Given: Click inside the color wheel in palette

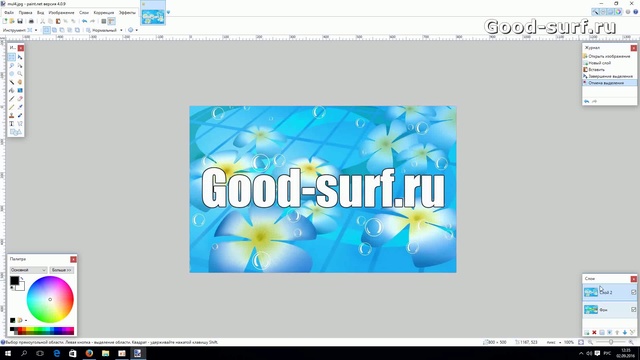Looking at the screenshot, I should coord(50,300).
